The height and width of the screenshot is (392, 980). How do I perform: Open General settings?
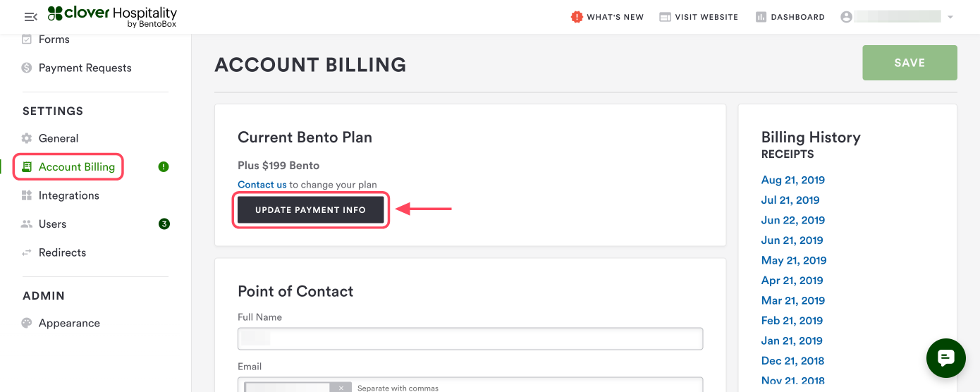click(58, 138)
